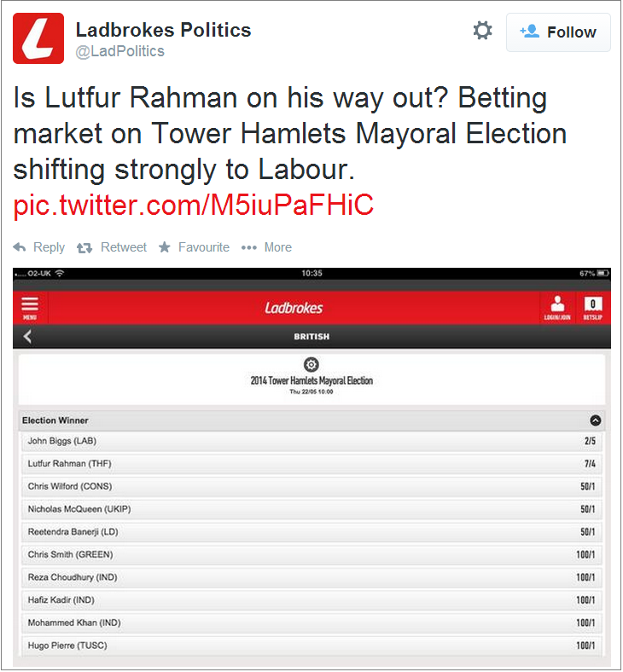Follow the Ladbrokes Politics account
The height and width of the screenshot is (672, 623).
coord(558,32)
